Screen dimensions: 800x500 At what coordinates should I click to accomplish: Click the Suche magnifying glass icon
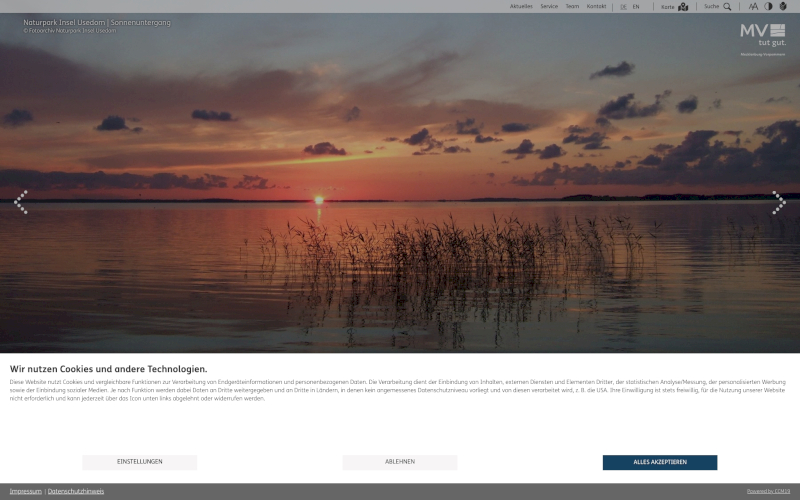point(727,6)
